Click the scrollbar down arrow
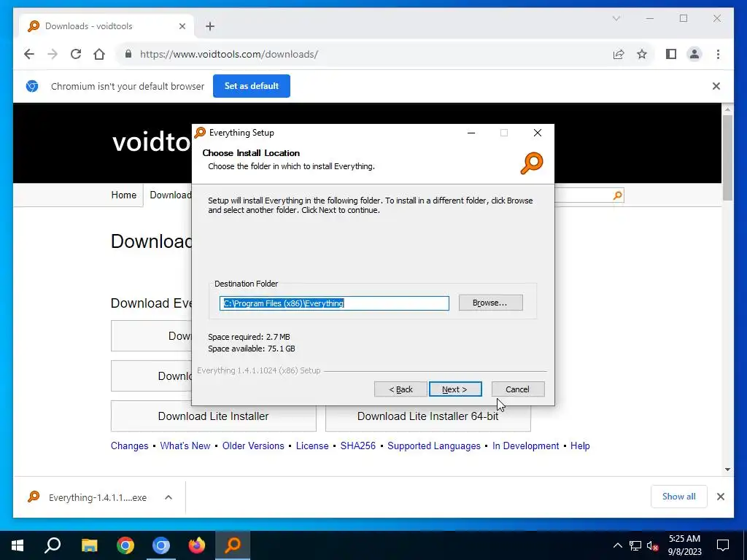This screenshot has height=560, width=747. [x=727, y=470]
